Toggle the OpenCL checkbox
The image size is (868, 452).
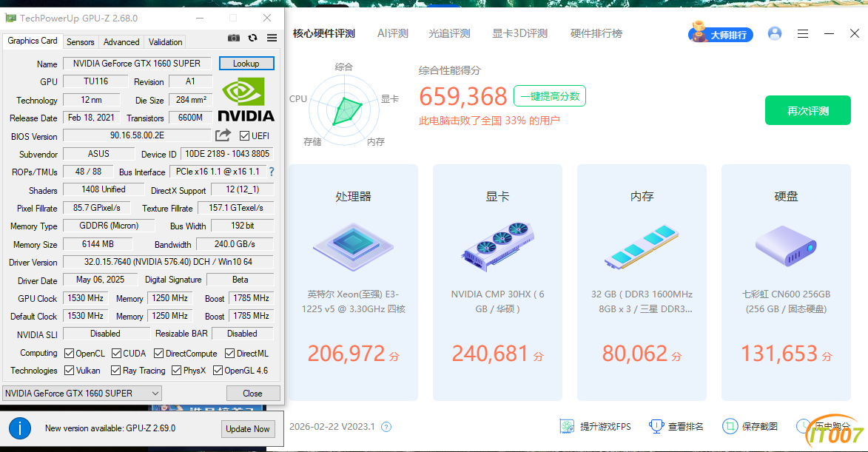pos(68,353)
